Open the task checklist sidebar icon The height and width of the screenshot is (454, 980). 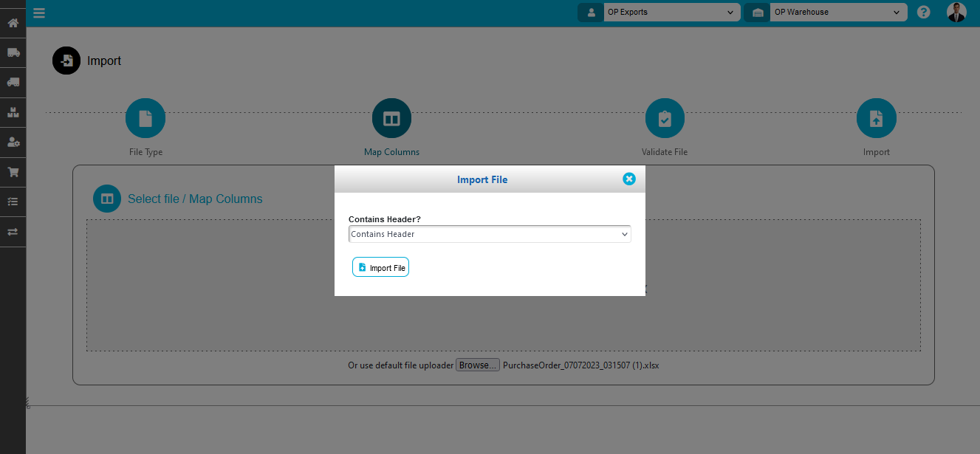click(13, 202)
